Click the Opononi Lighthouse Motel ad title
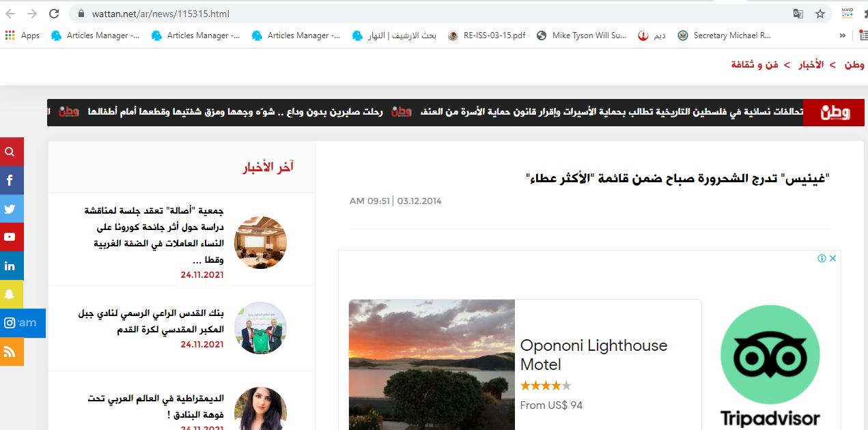The width and height of the screenshot is (868, 430). [593, 354]
